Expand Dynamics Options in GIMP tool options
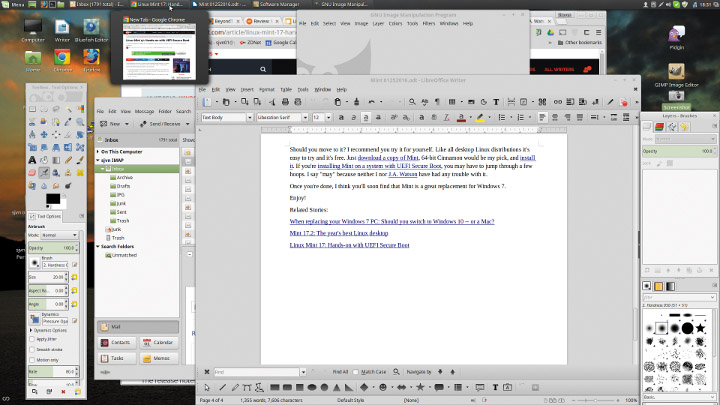The image size is (720, 405). [x=31, y=330]
